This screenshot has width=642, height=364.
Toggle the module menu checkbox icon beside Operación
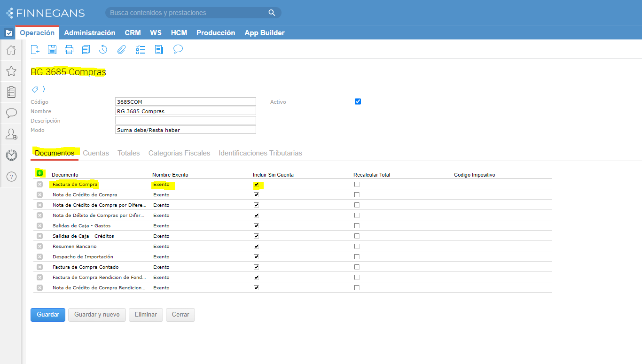(9, 33)
